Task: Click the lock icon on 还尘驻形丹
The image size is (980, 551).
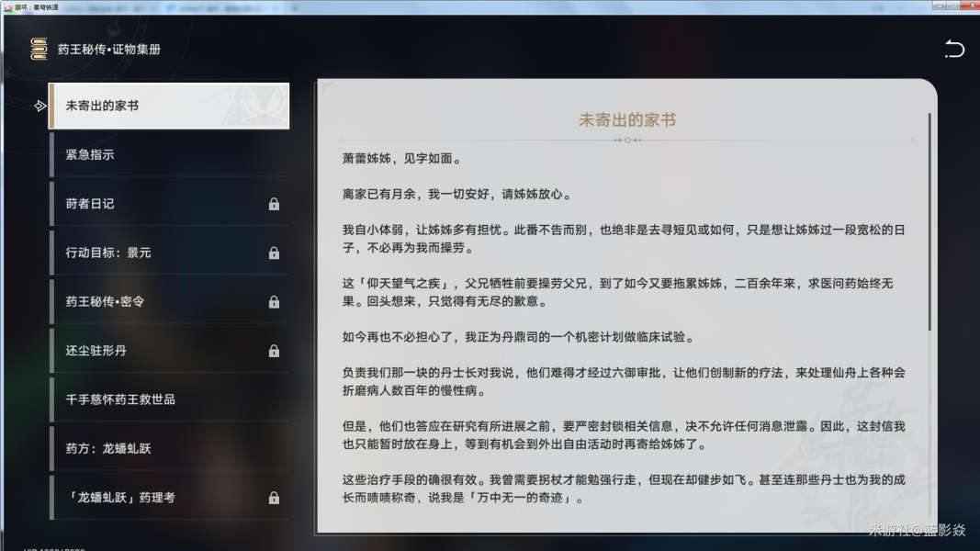Action: [x=274, y=350]
